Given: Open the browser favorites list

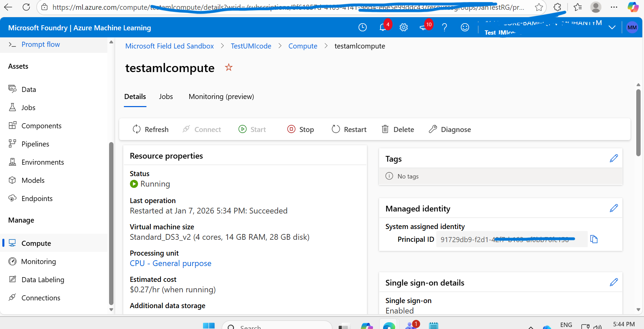Looking at the screenshot, I should click(x=578, y=7).
